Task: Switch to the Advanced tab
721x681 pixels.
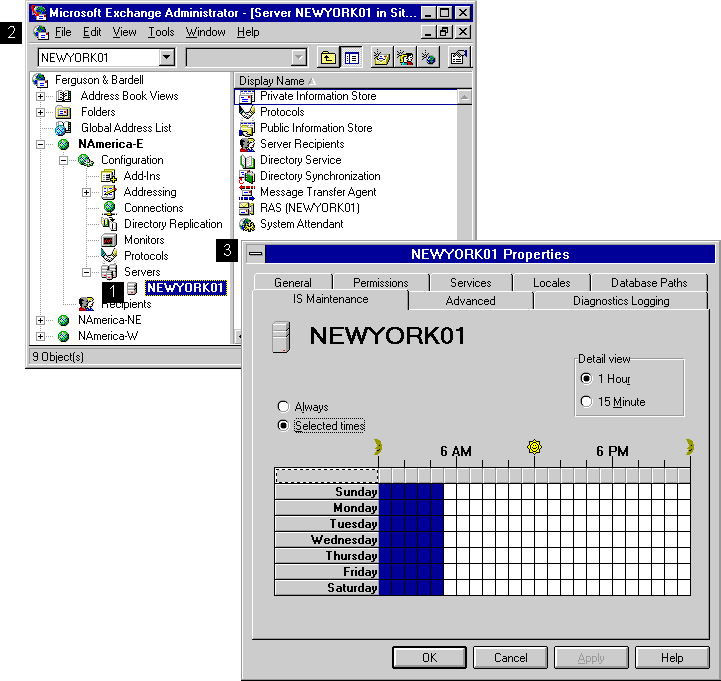Action: click(470, 301)
